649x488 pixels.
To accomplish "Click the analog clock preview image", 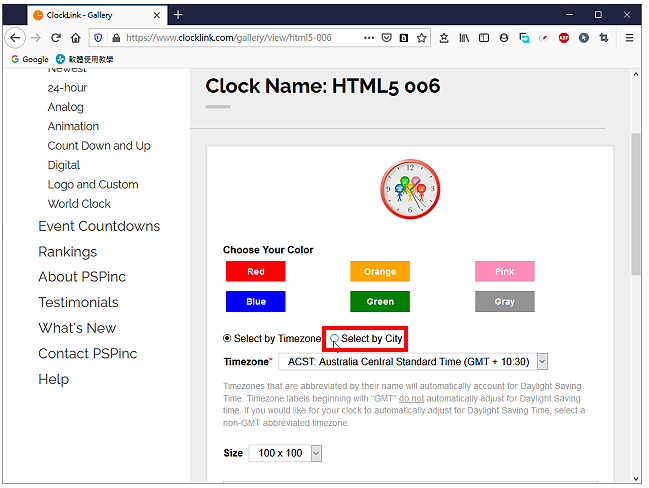I will pyautogui.click(x=410, y=189).
